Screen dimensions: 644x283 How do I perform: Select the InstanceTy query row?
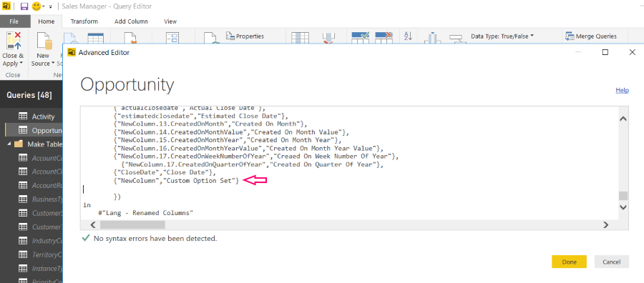34,268
